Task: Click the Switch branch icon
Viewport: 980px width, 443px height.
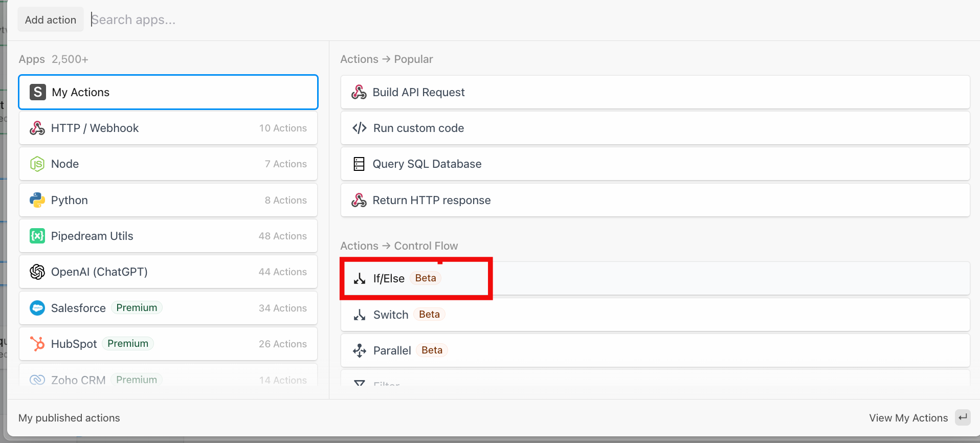Action: pyautogui.click(x=360, y=315)
